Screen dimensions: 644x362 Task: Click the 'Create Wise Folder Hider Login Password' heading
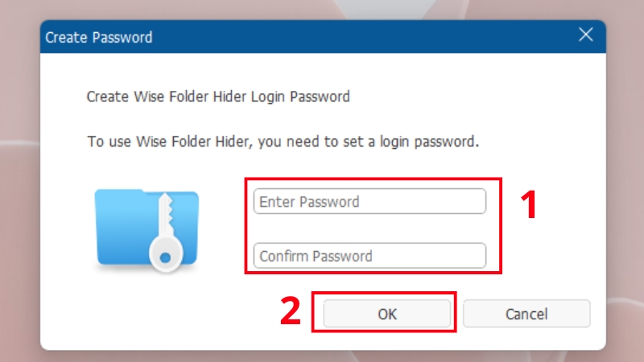point(218,97)
